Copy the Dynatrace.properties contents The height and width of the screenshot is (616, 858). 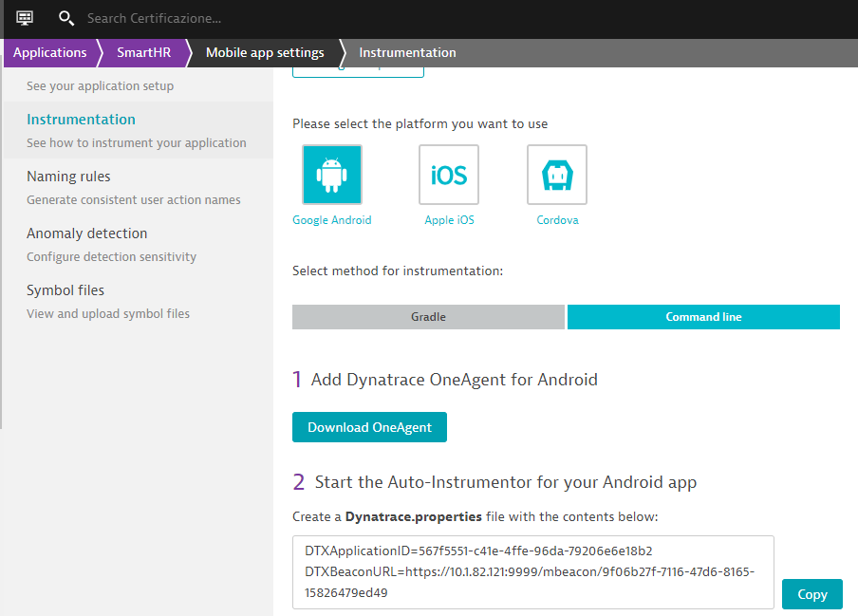click(x=811, y=594)
